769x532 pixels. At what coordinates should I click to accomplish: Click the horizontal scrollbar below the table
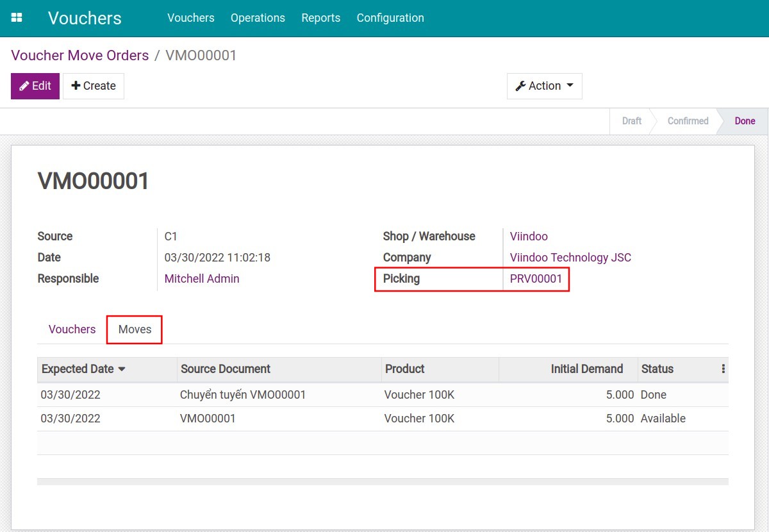coord(383,481)
